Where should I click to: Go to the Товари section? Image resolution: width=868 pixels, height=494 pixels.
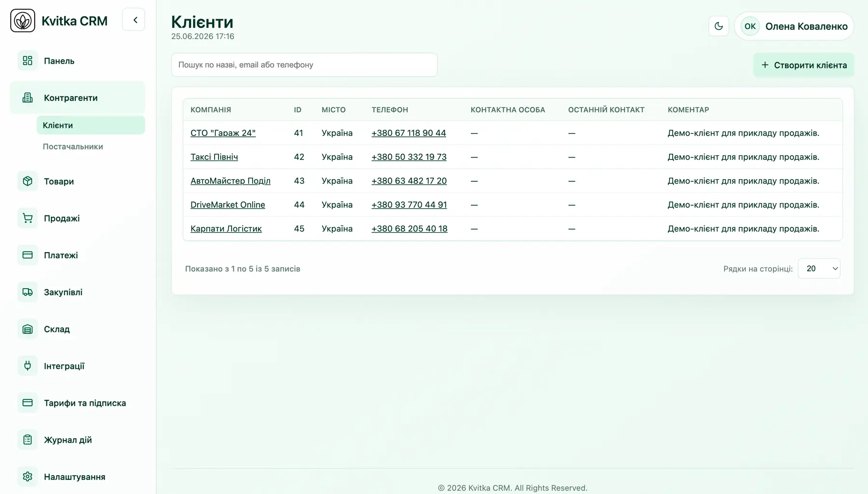coord(77,181)
